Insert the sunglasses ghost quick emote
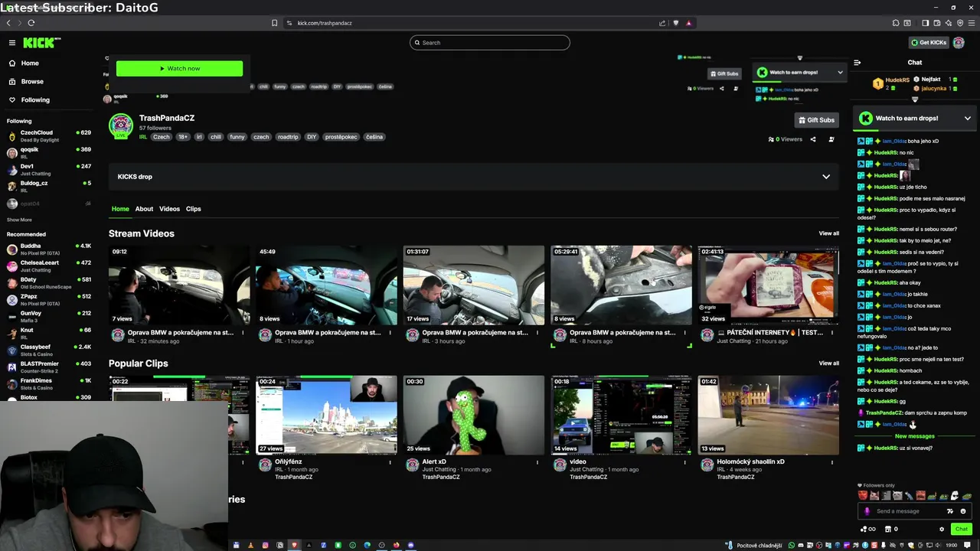This screenshot has width=980, height=551. point(954,496)
